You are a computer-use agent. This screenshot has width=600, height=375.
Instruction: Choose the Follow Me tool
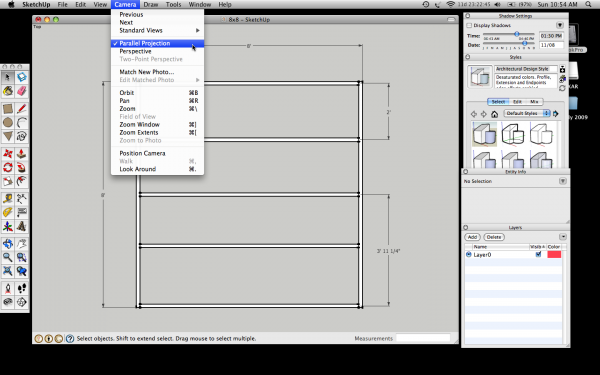pyautogui.click(x=22, y=168)
